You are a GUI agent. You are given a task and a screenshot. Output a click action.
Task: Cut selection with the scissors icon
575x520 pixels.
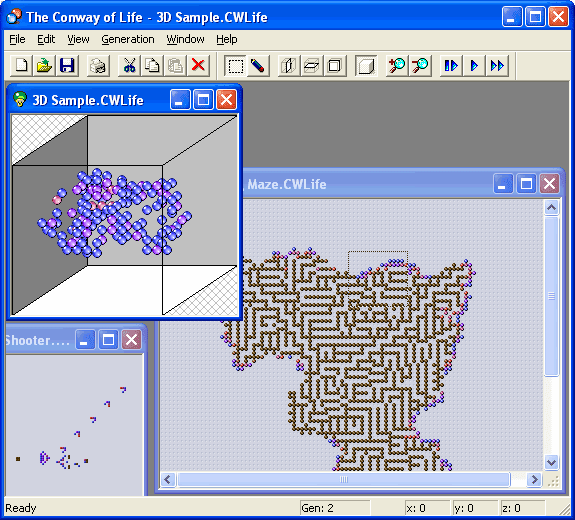click(x=129, y=66)
